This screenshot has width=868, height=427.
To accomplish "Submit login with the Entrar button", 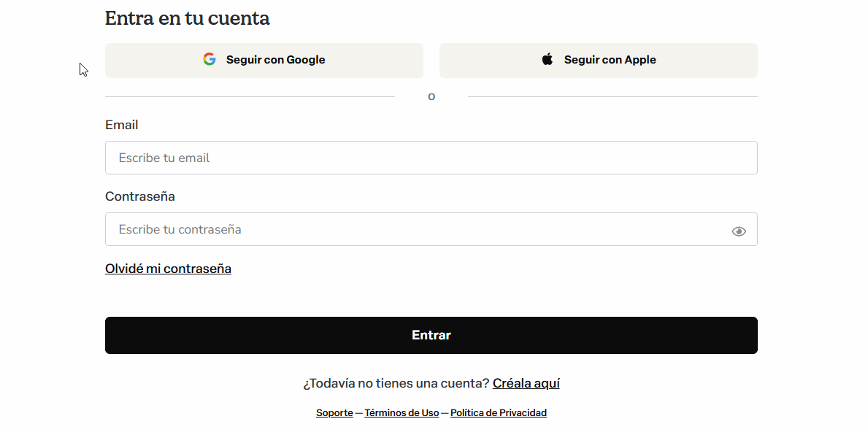I will point(431,335).
